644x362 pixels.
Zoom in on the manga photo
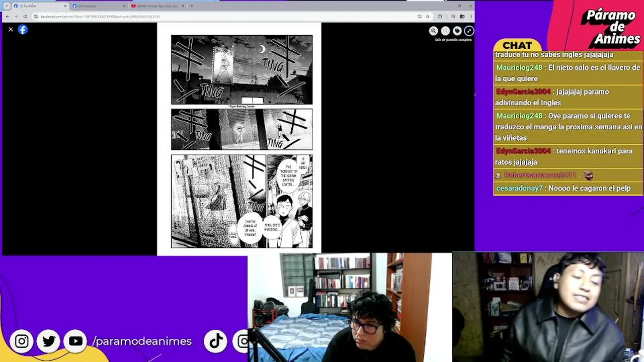tap(433, 31)
